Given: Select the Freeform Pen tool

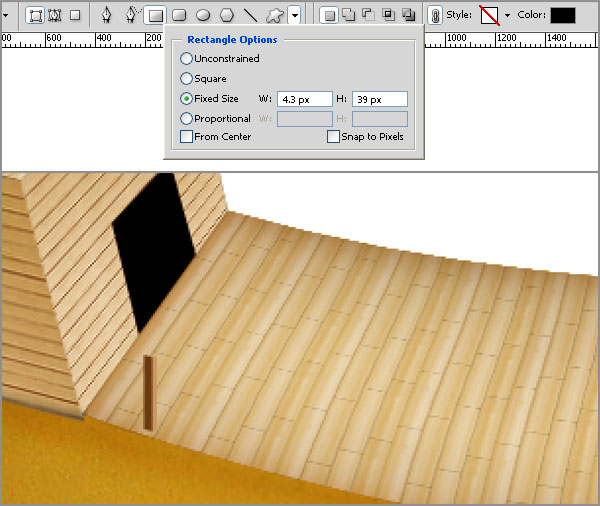Looking at the screenshot, I should [x=130, y=15].
